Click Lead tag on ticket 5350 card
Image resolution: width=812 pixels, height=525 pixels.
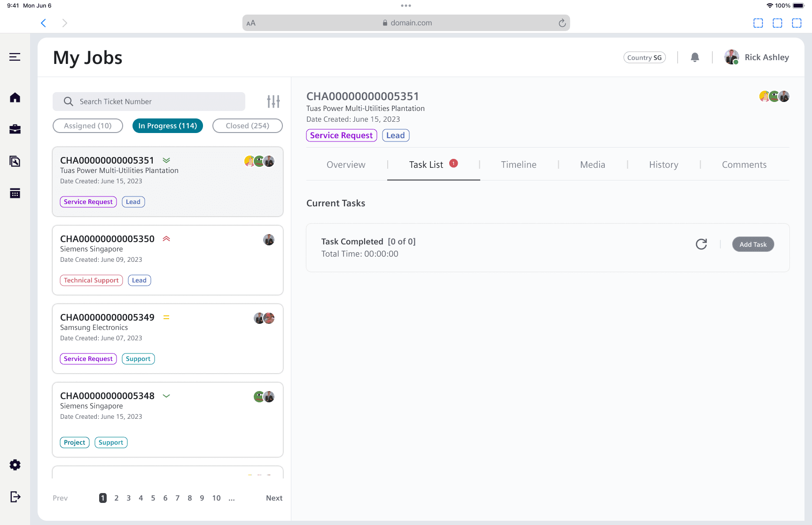(x=139, y=280)
